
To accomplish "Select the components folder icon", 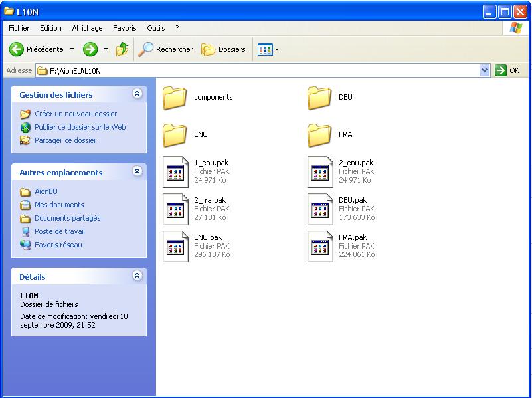I will pos(175,98).
